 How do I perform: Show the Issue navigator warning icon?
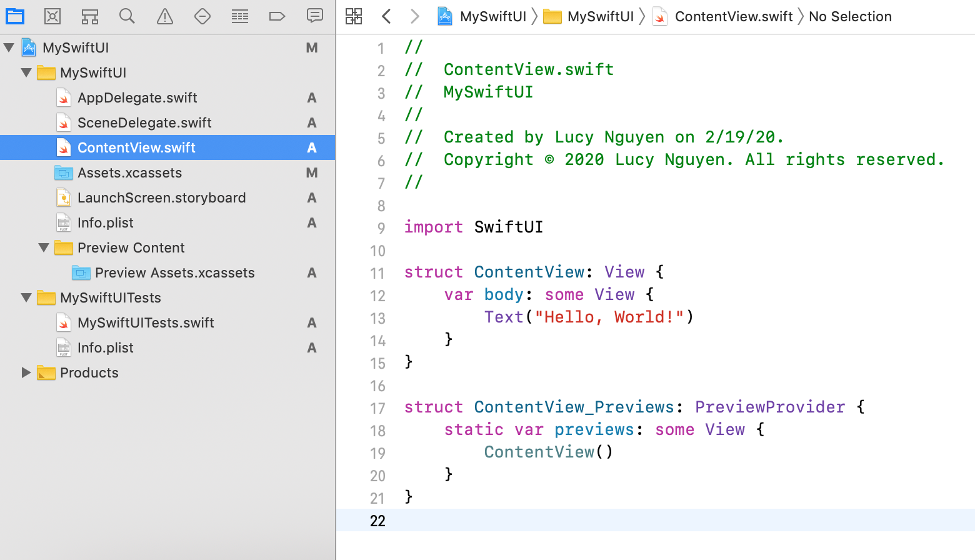(165, 16)
